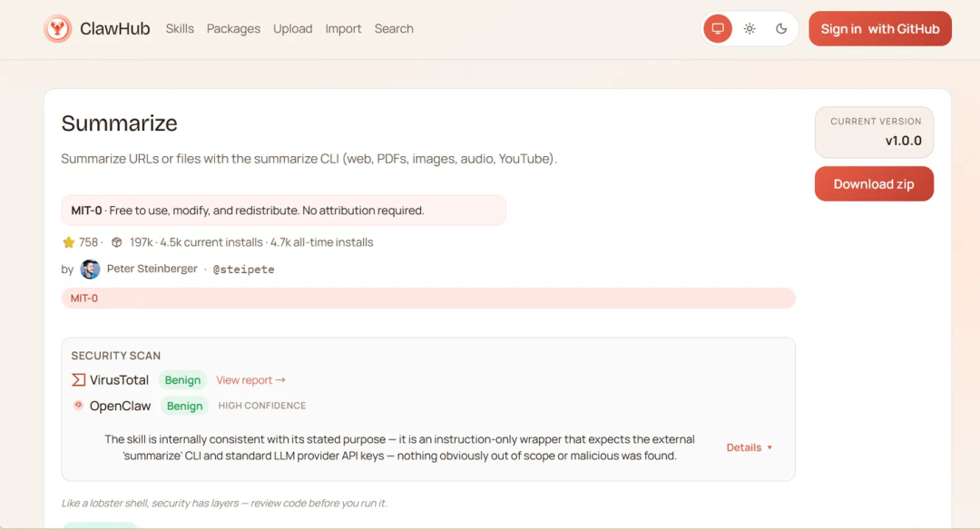This screenshot has width=980, height=530.
Task: Open Peter Steinberger's avatar picture
Action: [90, 270]
